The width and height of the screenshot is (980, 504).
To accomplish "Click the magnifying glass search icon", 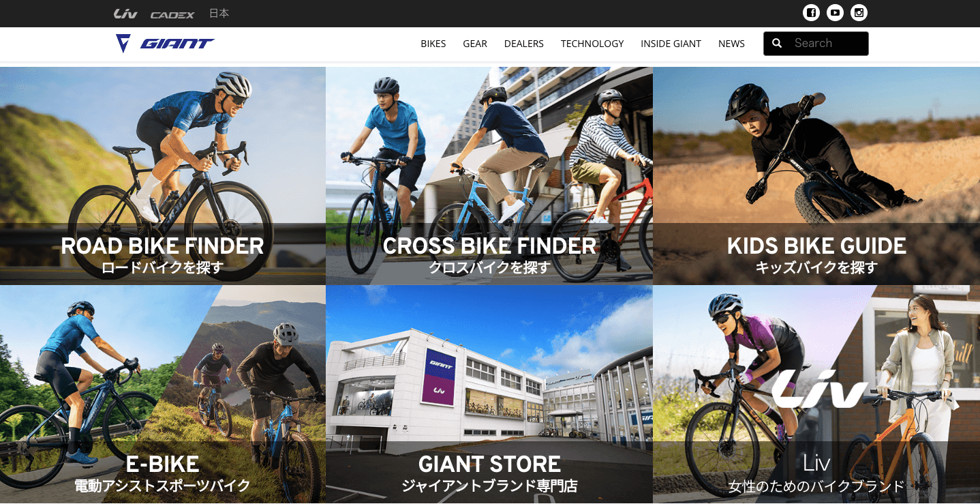I will click(777, 44).
